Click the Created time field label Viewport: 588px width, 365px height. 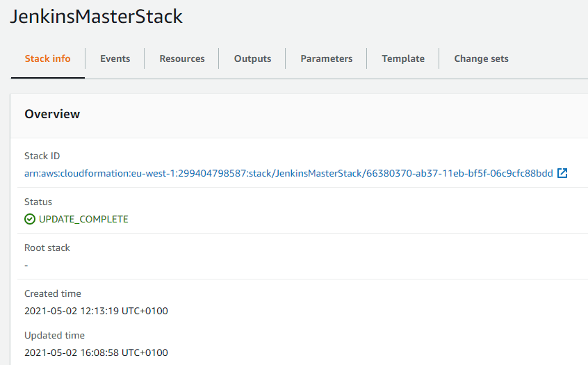pos(53,293)
